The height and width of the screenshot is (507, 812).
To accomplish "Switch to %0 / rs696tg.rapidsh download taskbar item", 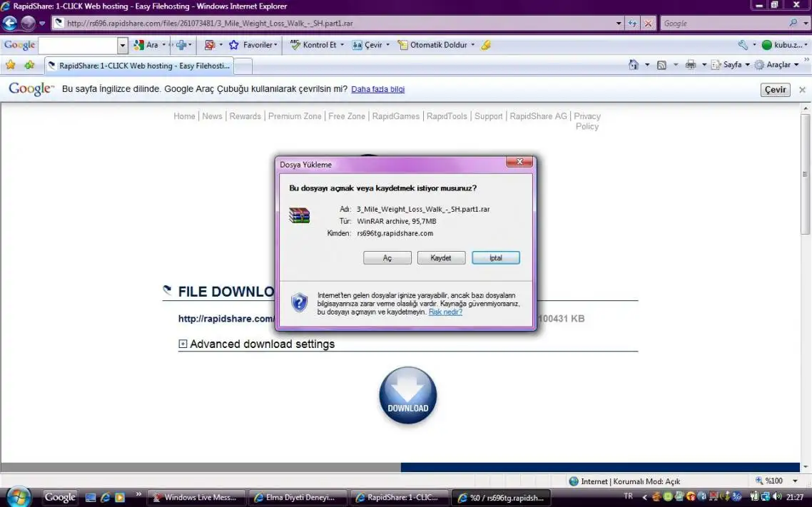I will 501,498.
